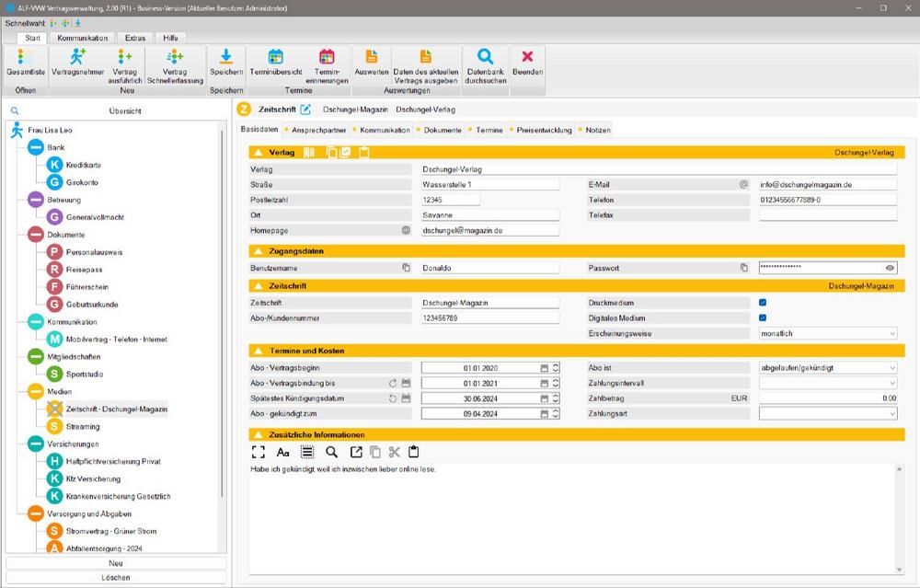920x588 pixels.
Task: Open the Preisentwicklung tab
Action: [x=544, y=130]
